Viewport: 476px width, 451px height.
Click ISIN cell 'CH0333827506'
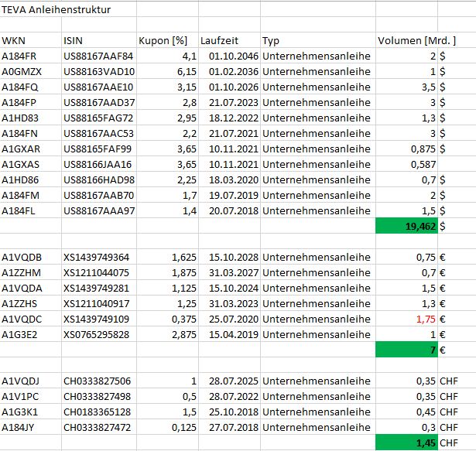(x=99, y=381)
